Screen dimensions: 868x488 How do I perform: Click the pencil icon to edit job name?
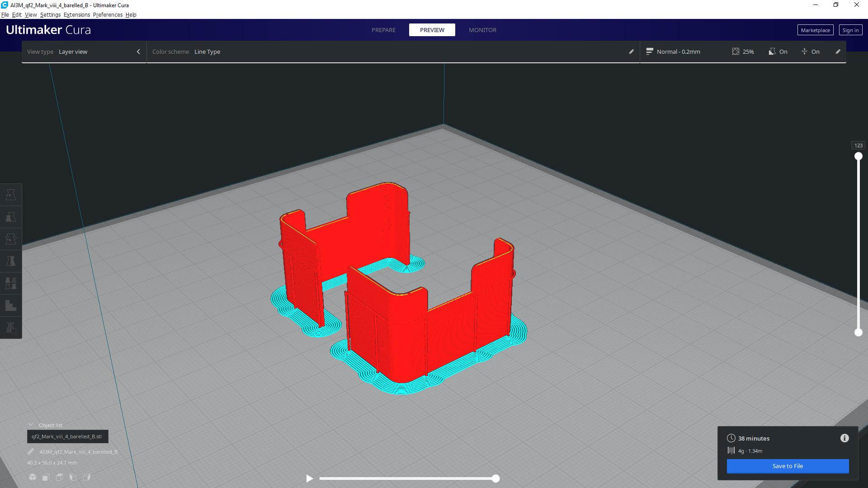31,451
